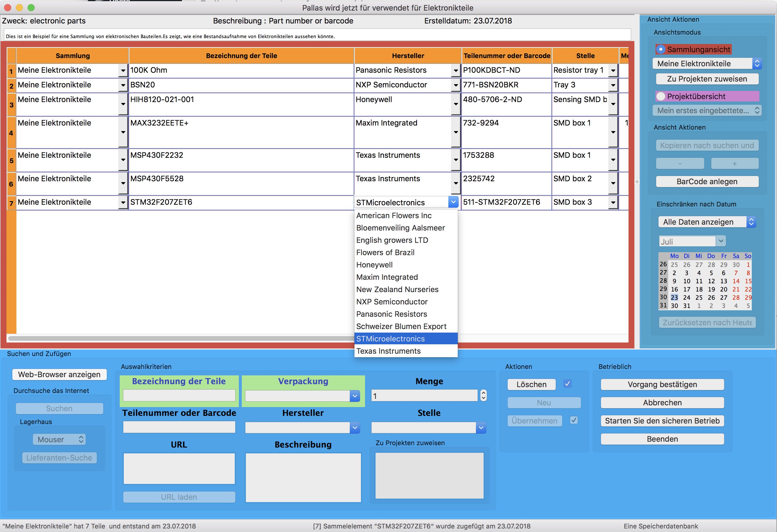
Task: Click the Menge quantity input field
Action: [x=424, y=396]
